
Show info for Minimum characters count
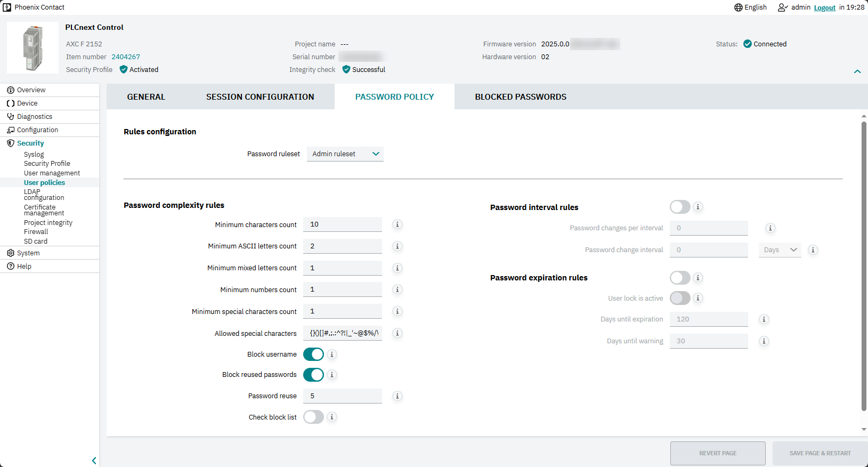[398, 224]
